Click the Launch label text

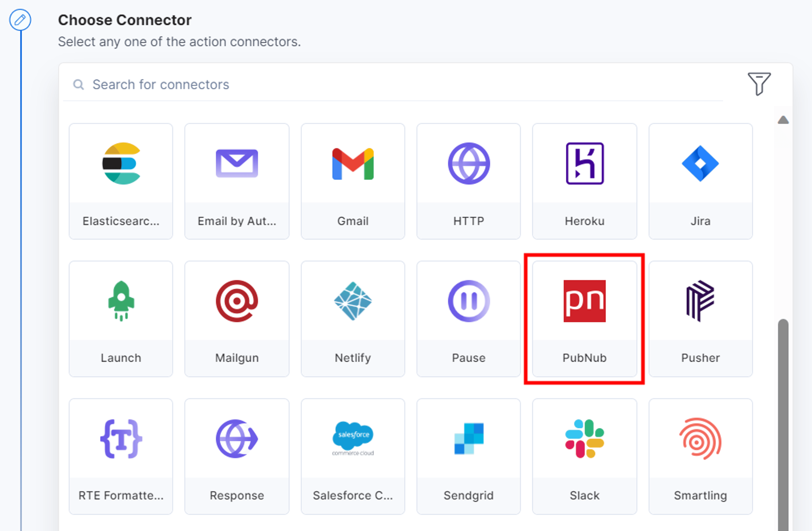click(121, 358)
